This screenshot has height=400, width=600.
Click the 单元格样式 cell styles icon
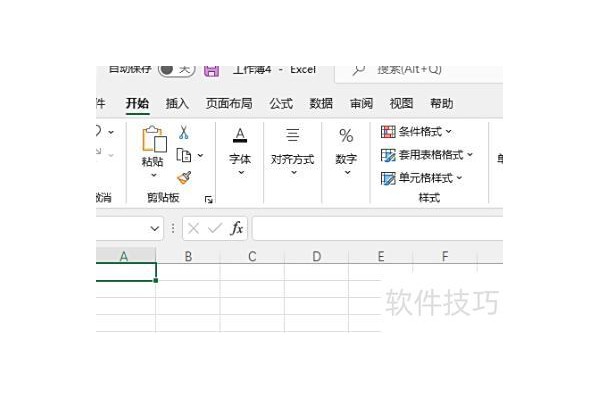tap(388, 178)
